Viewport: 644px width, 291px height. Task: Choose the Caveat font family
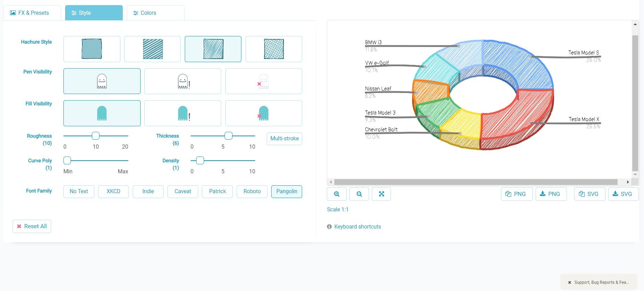183,191
